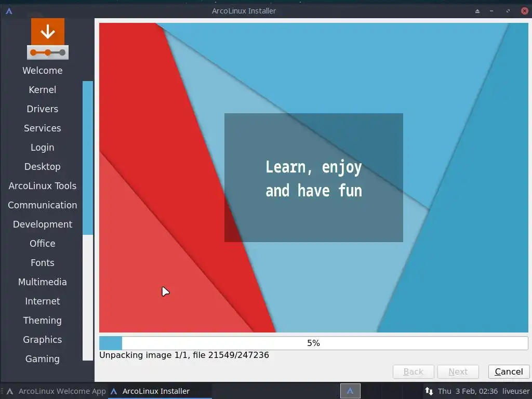The image size is (532, 399).
Task: Click the 'Learn, enjoy and have fun' slideshow image
Action: [x=313, y=178]
